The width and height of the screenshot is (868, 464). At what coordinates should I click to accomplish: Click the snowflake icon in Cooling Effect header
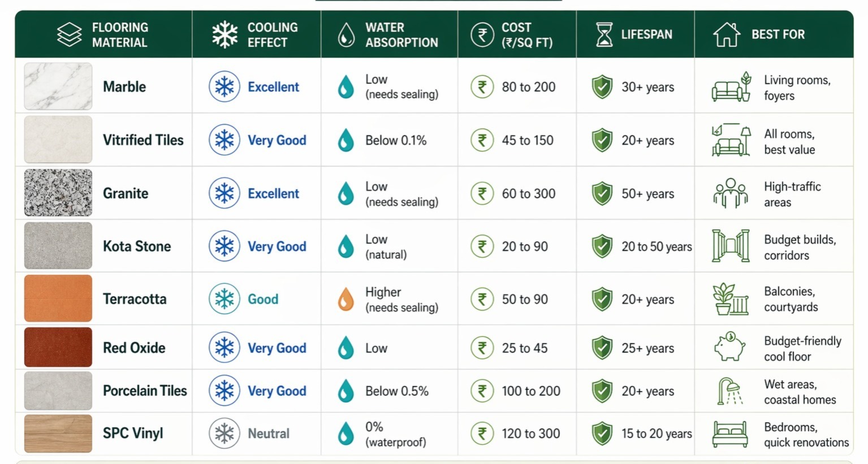pos(224,34)
